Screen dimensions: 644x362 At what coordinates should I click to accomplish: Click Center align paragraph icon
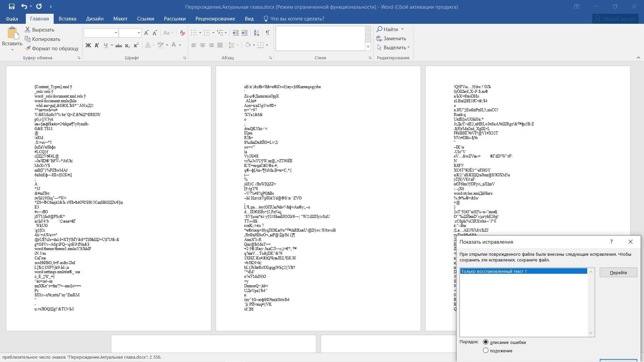202,45
